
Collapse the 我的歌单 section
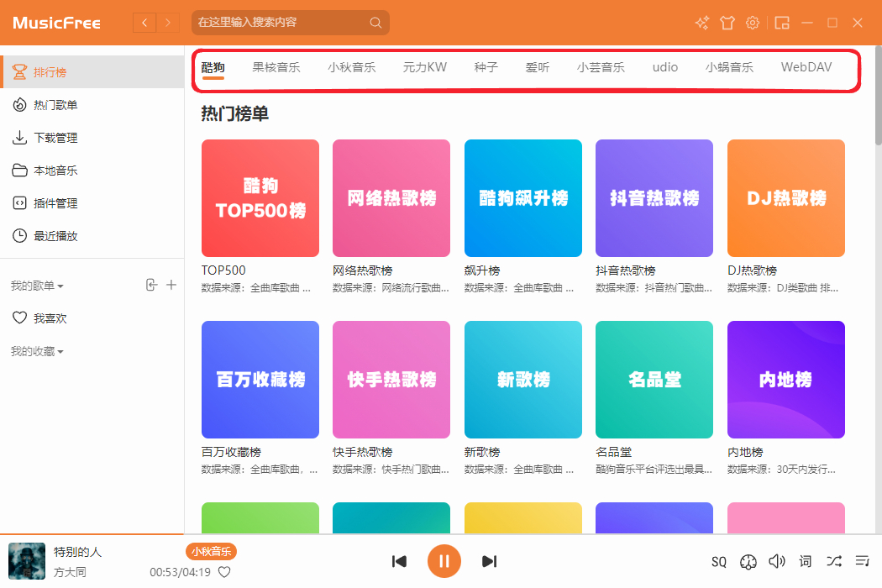(x=37, y=286)
